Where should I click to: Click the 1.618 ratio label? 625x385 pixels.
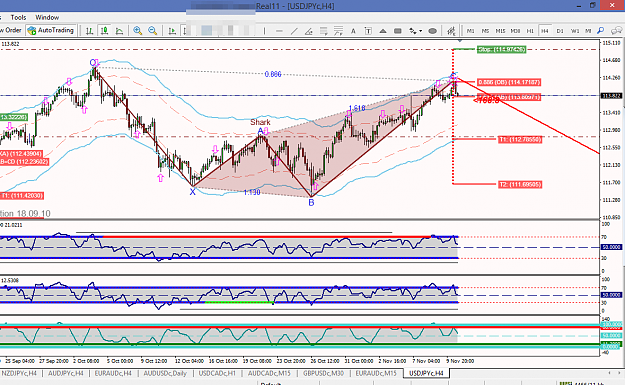tap(357, 108)
